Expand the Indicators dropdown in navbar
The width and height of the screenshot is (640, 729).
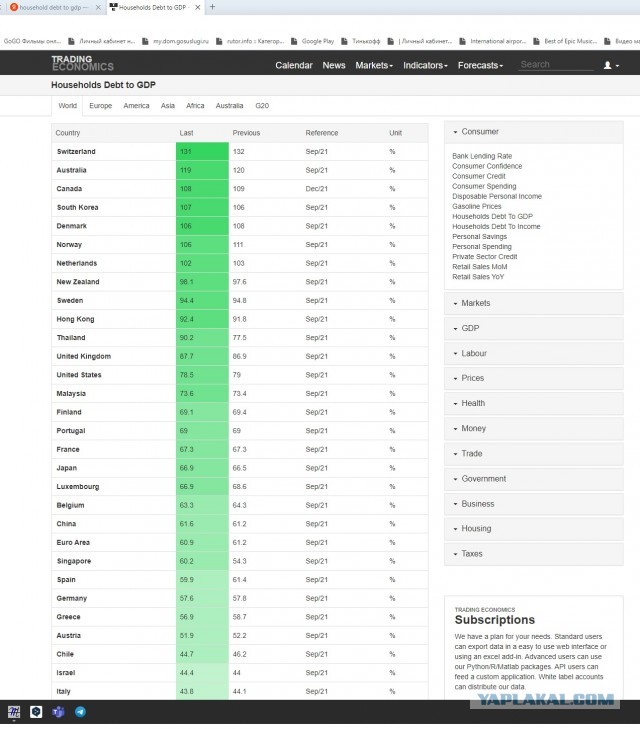click(425, 66)
